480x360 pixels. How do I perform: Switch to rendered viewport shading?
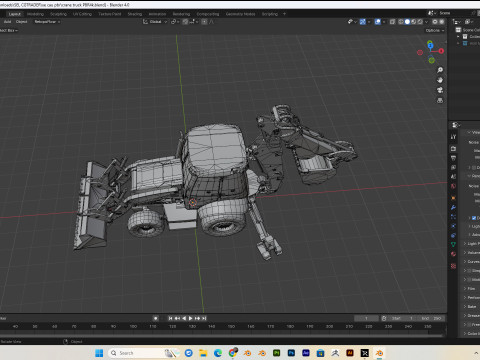click(420, 22)
